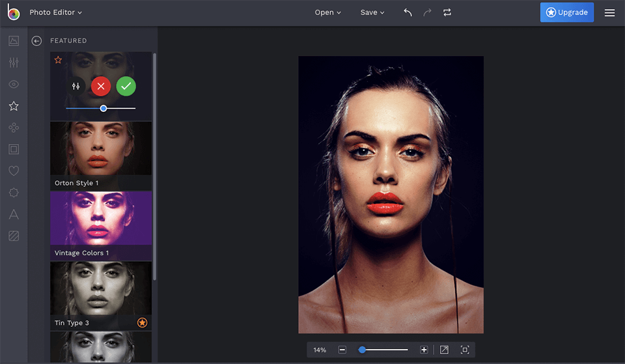Expand the Save dropdown menu
The image size is (625, 364).
tap(372, 12)
